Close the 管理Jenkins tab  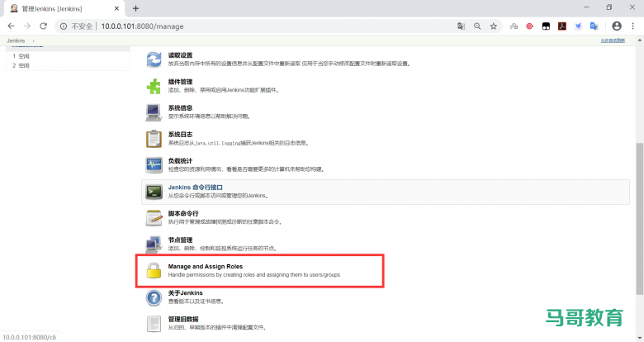click(116, 8)
